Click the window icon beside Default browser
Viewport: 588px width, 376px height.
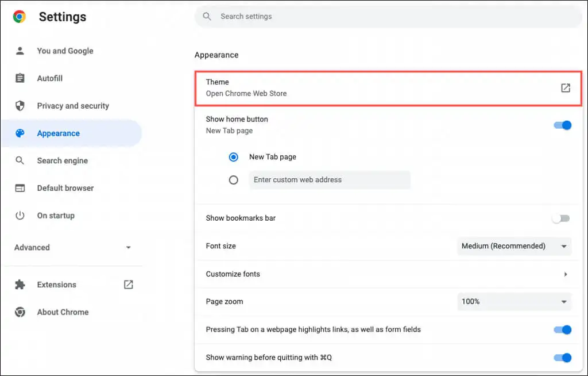pyautogui.click(x=20, y=188)
